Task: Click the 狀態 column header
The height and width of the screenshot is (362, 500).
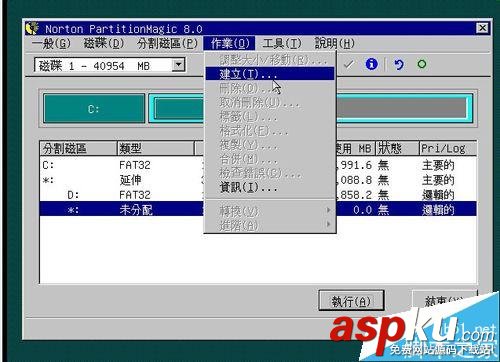Action: click(397, 148)
